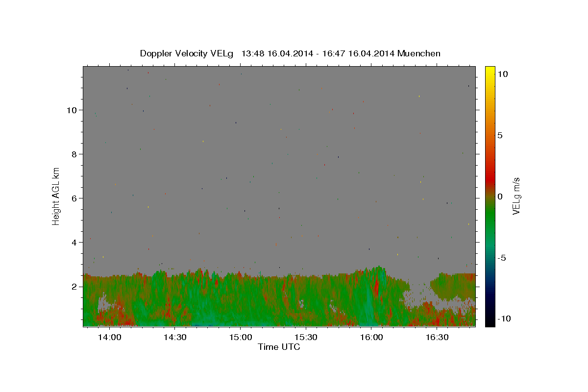Click the '16:30' time tick label
The width and height of the screenshot is (588, 392).
point(437,337)
